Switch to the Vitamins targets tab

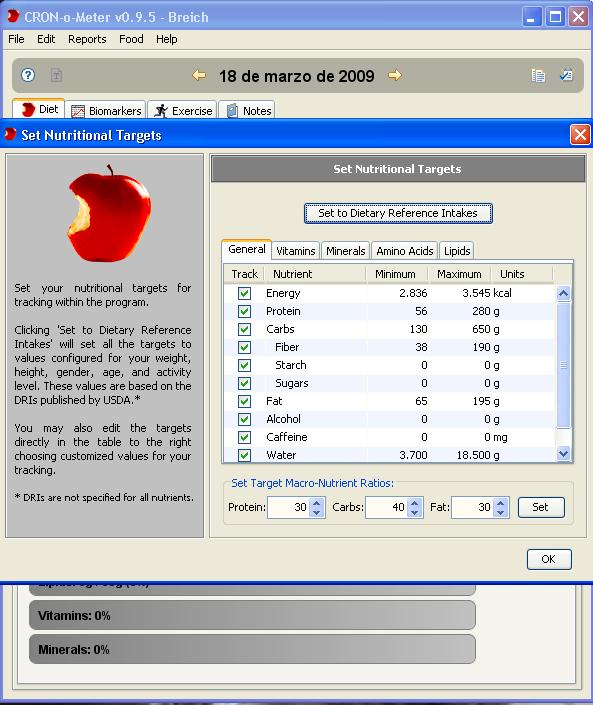click(x=295, y=251)
